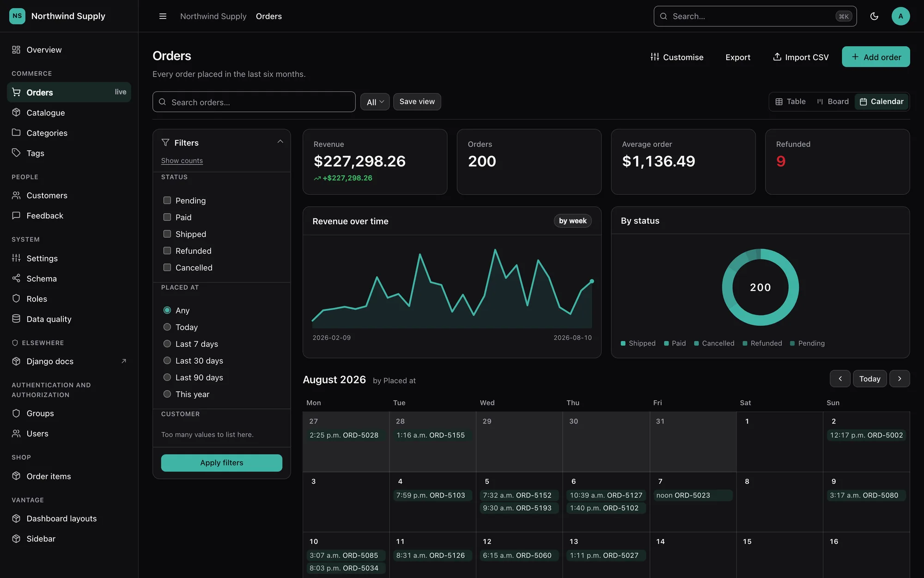Click the Roles shield icon
924x578 pixels.
click(x=16, y=299)
